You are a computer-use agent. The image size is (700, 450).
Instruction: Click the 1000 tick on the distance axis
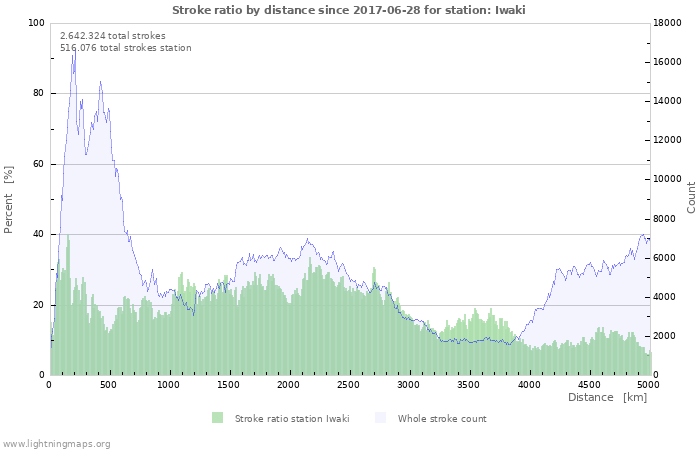(x=170, y=384)
